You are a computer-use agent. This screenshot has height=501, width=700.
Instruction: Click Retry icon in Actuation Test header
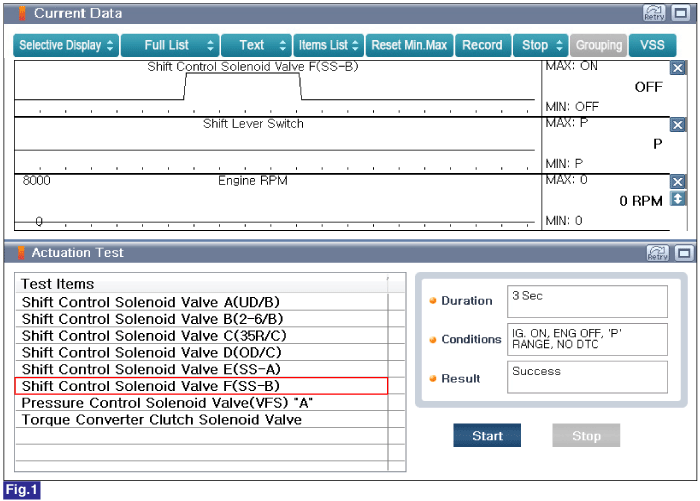click(658, 253)
